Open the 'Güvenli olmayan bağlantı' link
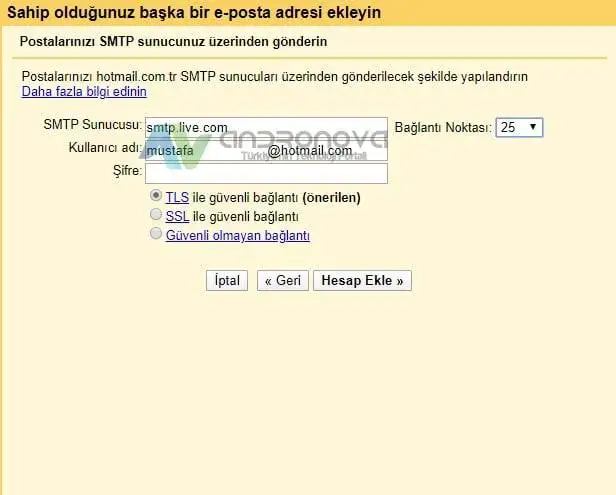This screenshot has width=616, height=495. pos(238,236)
